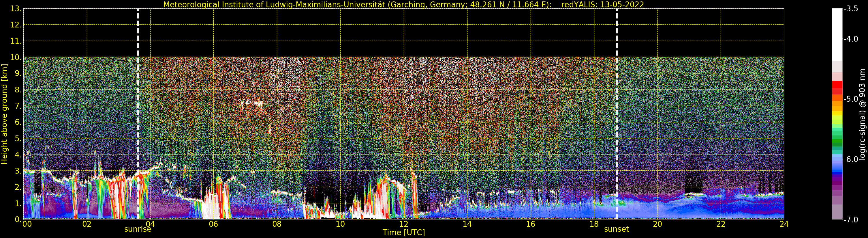
Task: Click the x-axis tick label '02'
Action: (x=87, y=224)
